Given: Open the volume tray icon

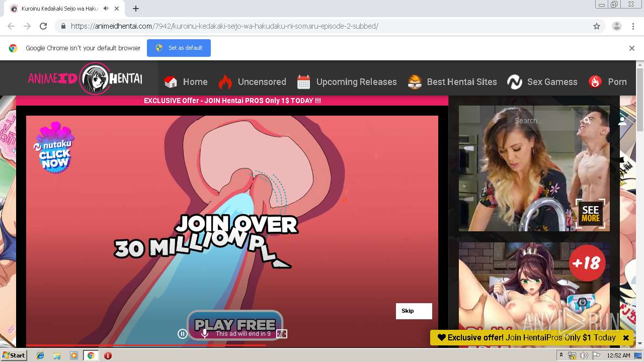Looking at the screenshot, I should click(x=584, y=355).
